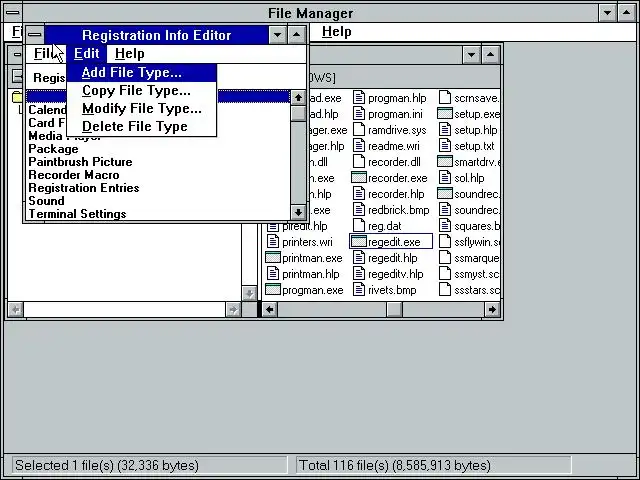The image size is (640, 480).
Task: Click recorder.dll file icon
Action: click(x=359, y=162)
